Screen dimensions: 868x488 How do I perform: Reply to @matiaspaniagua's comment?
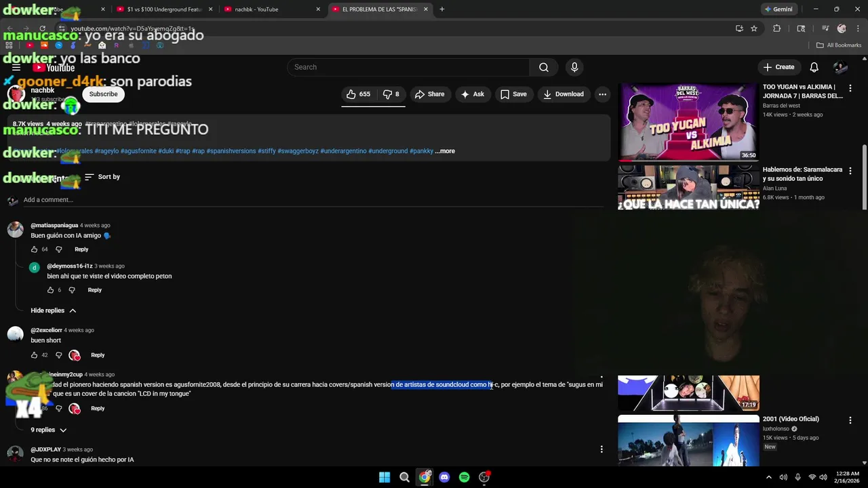81,249
